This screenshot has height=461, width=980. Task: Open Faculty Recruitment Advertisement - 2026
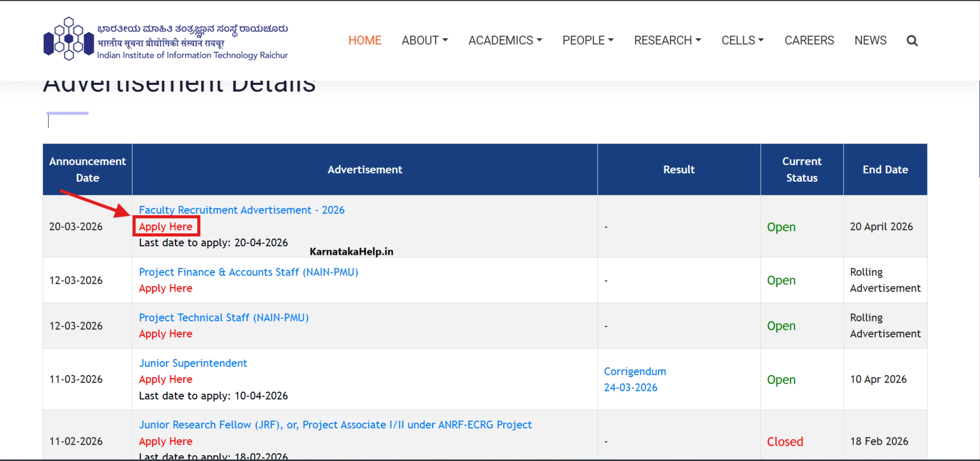[241, 210]
